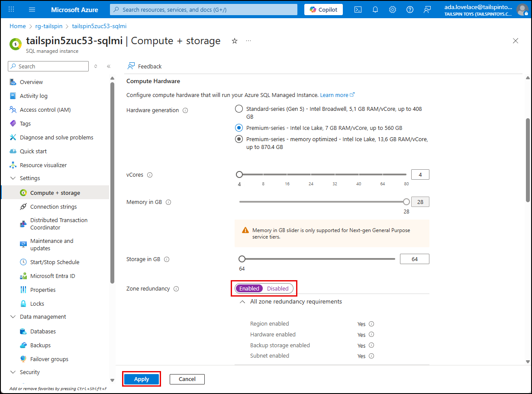
Task: Collapse all zone redundancy requirements
Action: (242, 301)
